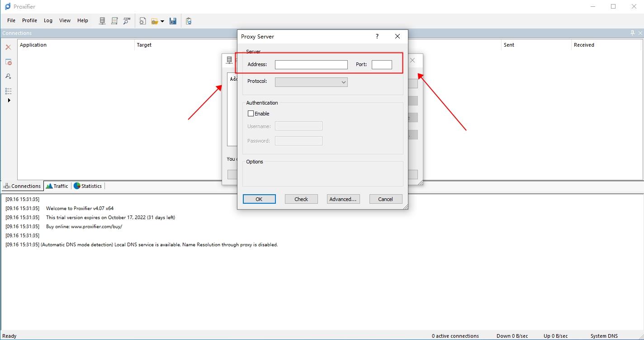Screen dimensions: 644x340
Task: Click the save profile floppy disk icon
Action: pos(173,21)
